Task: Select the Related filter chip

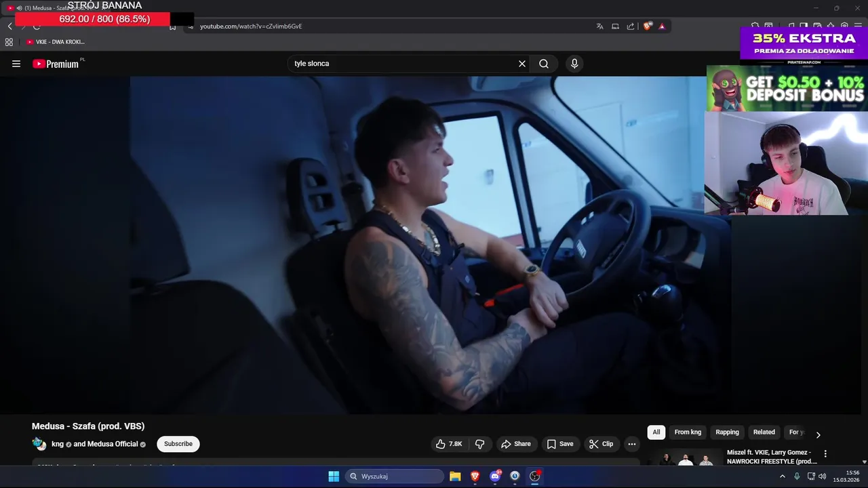Action: (x=764, y=432)
